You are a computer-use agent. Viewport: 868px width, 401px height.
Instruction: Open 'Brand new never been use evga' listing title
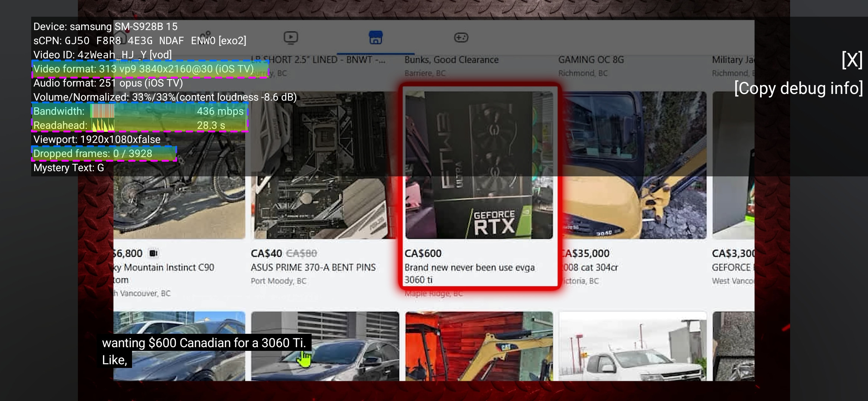pyautogui.click(x=470, y=274)
